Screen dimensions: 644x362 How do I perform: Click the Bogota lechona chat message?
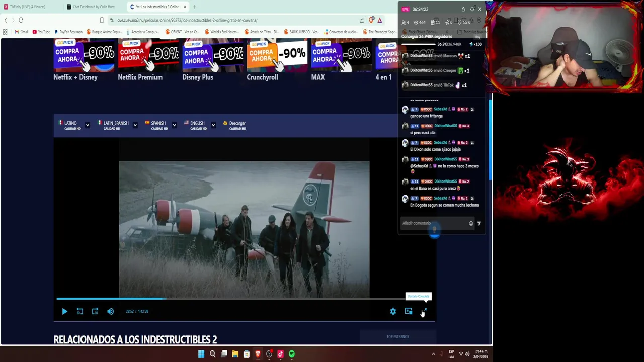coord(444,205)
